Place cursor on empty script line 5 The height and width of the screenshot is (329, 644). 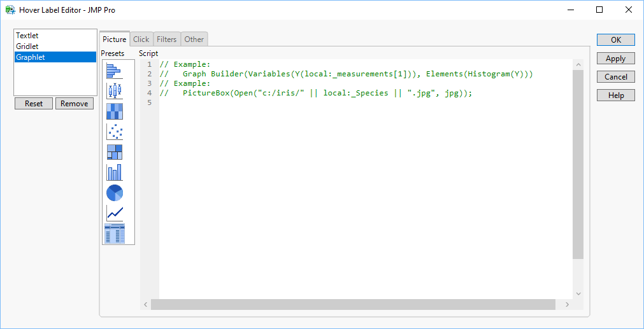366,102
